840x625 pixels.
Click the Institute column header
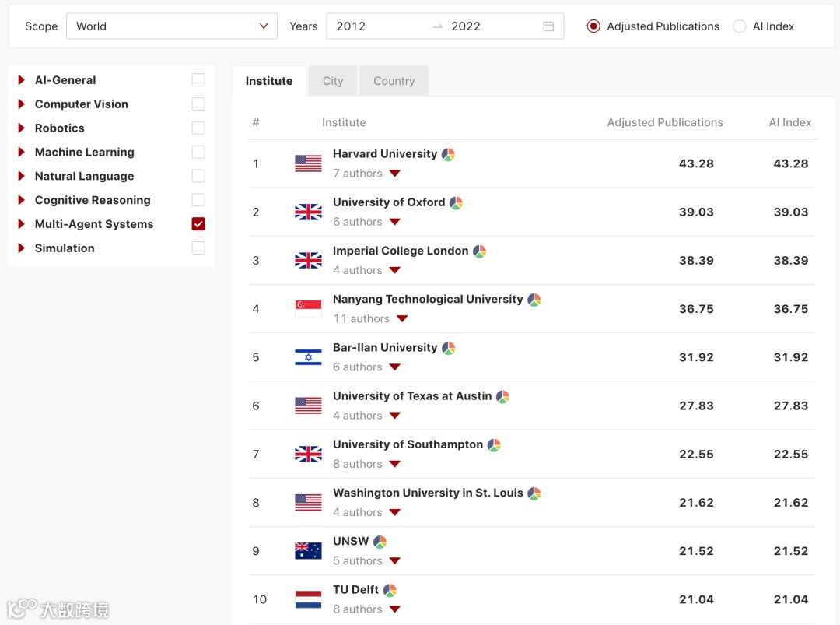click(x=344, y=122)
